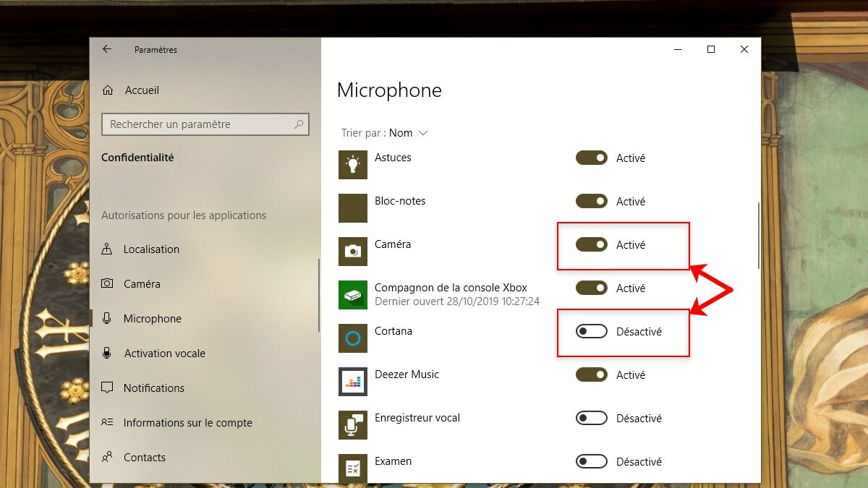Click the Cortana app icon
The image size is (868, 488).
pos(353,338)
